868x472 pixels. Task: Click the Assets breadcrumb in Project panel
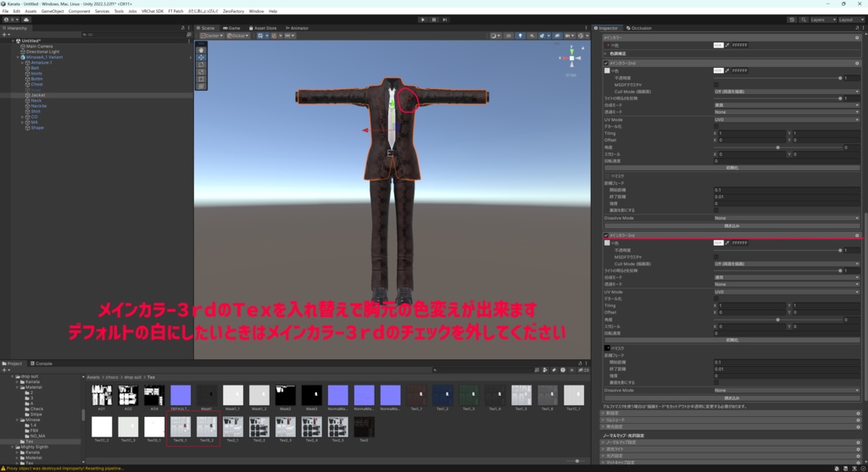click(93, 377)
